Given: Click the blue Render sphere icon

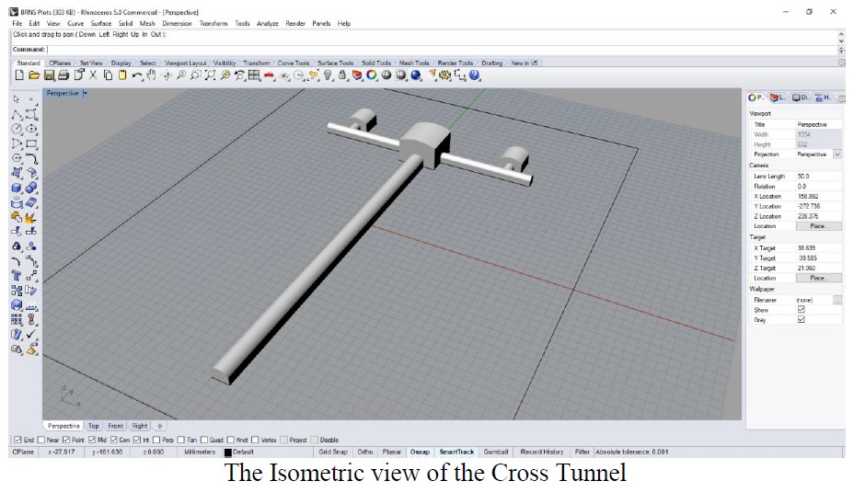Looking at the screenshot, I should pyautogui.click(x=416, y=75).
